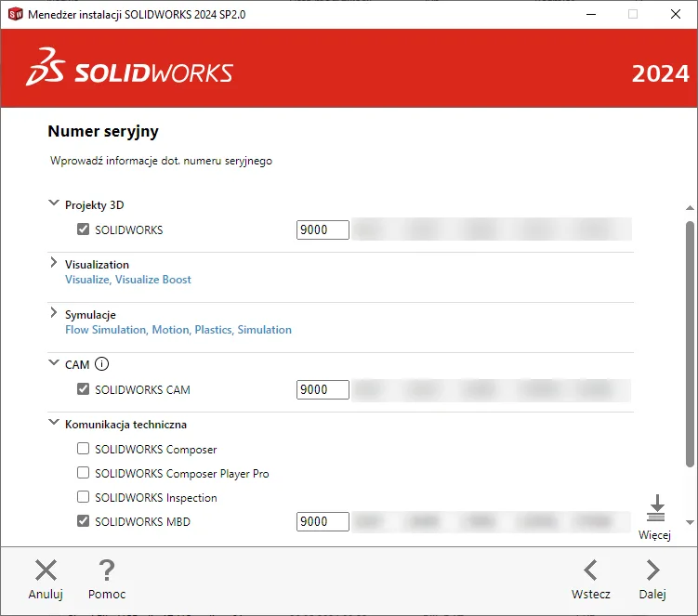Uncheck the SOLIDWORKS checkbox
The height and width of the screenshot is (616, 698).
[84, 229]
